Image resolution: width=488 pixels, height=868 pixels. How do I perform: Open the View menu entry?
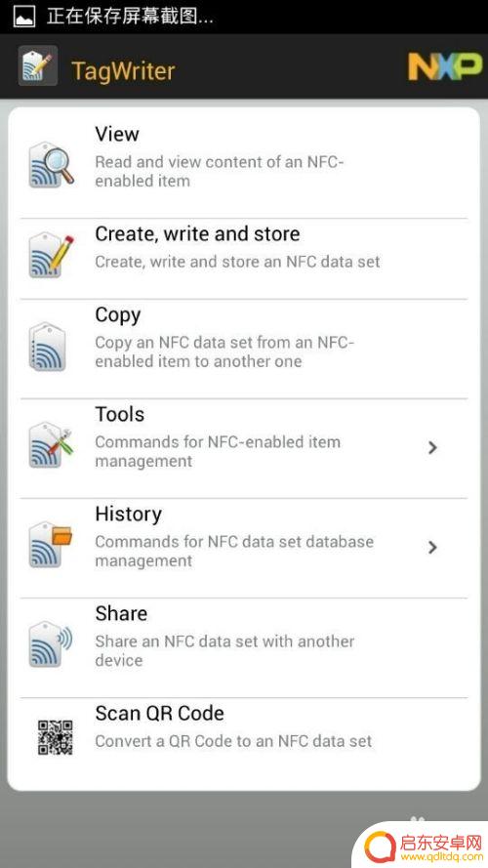[x=244, y=165]
